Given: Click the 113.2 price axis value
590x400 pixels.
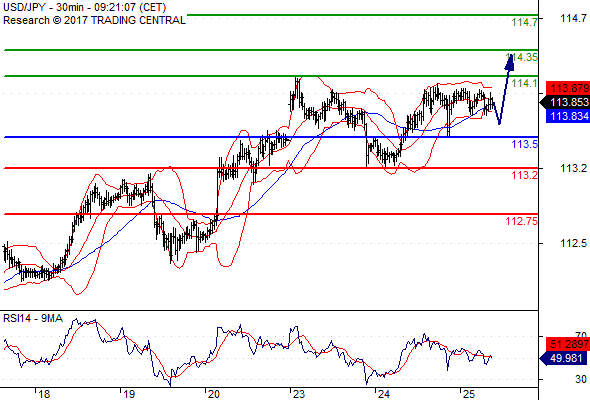Looking at the screenshot, I should click(x=574, y=168).
